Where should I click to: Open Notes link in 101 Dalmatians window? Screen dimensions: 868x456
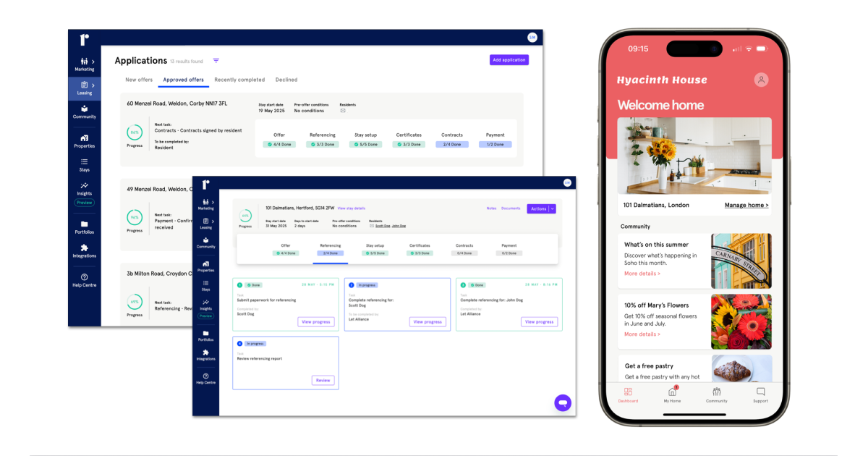491,208
